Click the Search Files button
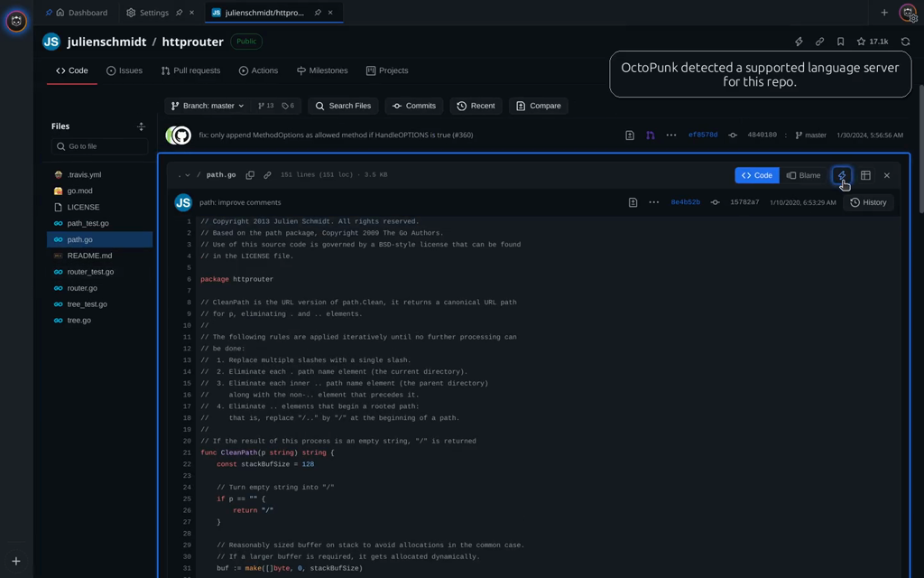 click(x=343, y=106)
